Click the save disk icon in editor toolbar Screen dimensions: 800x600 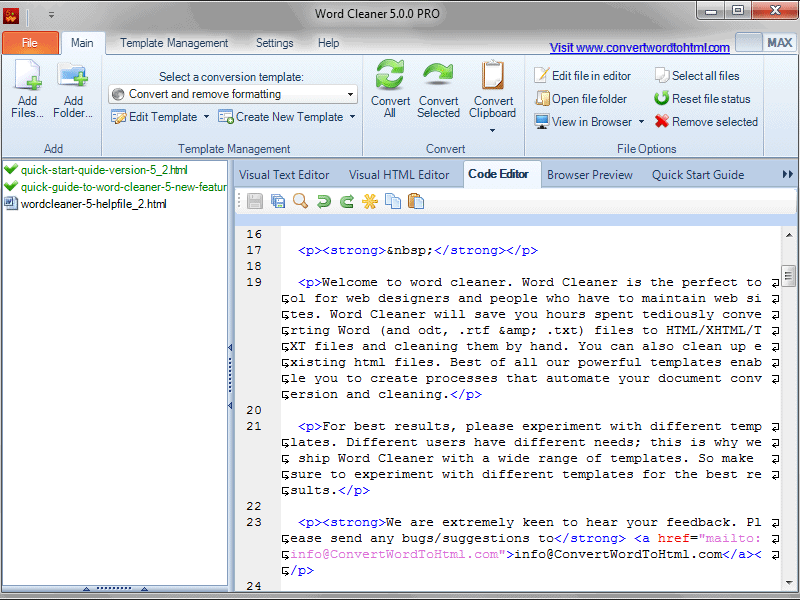pos(255,201)
